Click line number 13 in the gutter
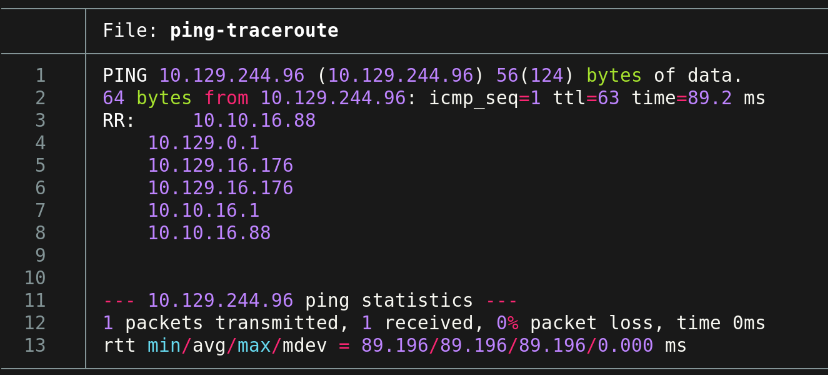This screenshot has height=375, width=828. 35,345
